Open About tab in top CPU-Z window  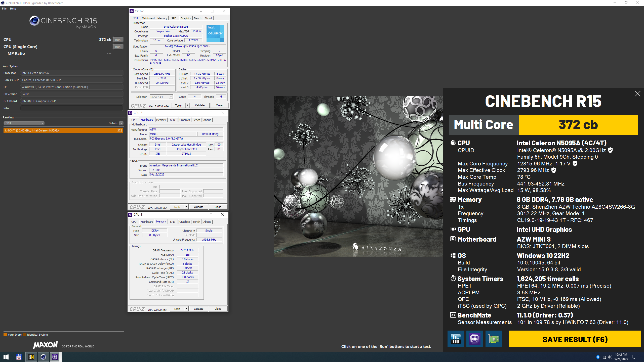[208, 18]
